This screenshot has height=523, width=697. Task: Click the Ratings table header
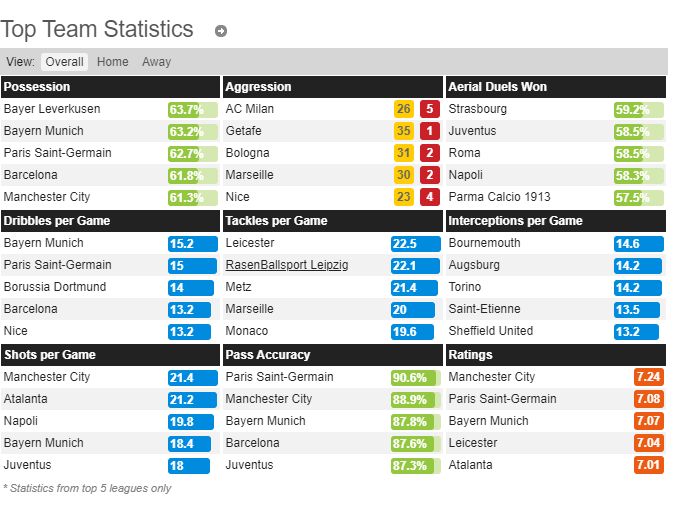coord(555,354)
